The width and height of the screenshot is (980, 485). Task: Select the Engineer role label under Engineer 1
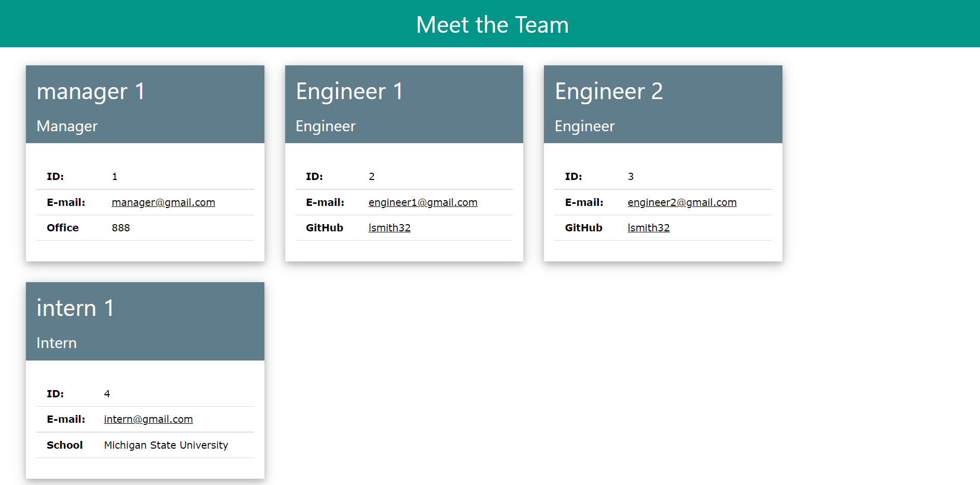tap(326, 126)
